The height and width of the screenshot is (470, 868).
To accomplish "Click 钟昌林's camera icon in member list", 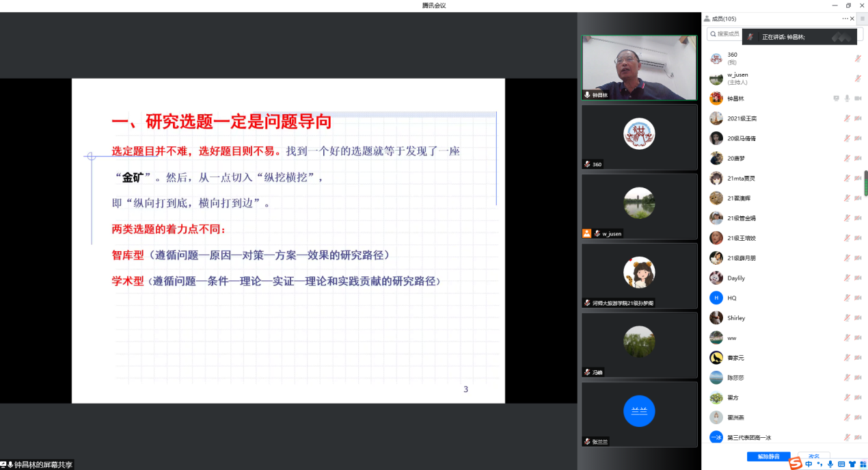I will point(858,99).
